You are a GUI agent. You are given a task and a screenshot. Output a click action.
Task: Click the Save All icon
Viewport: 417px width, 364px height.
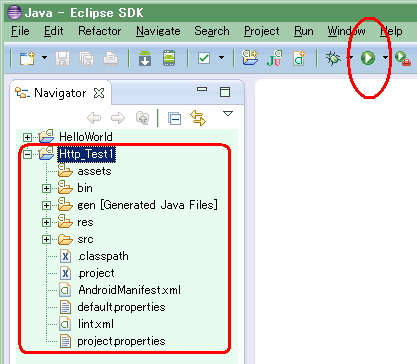(x=87, y=59)
